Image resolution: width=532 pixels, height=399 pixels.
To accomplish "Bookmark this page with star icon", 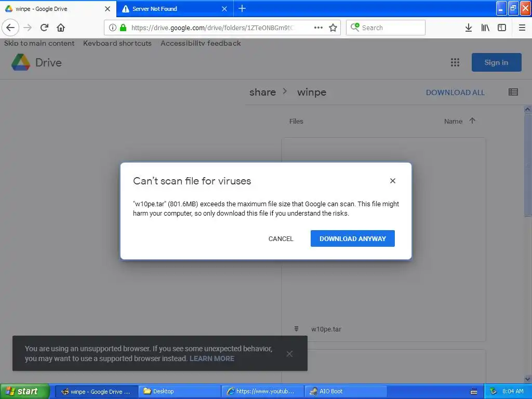I will click(333, 28).
